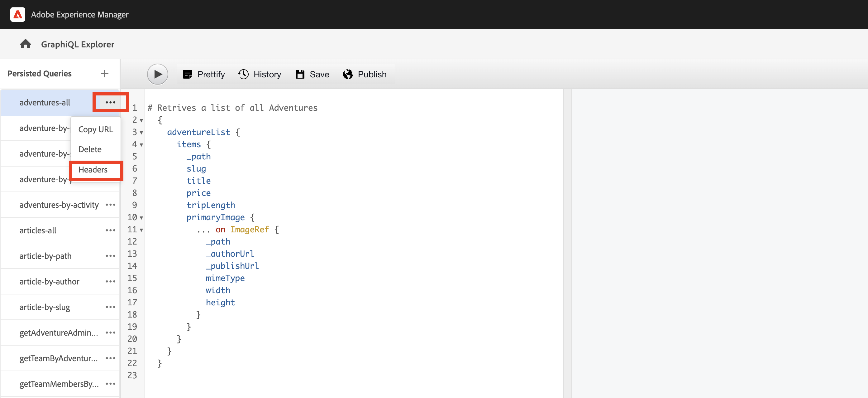
Task: Select Copy URL from context menu
Action: (95, 129)
